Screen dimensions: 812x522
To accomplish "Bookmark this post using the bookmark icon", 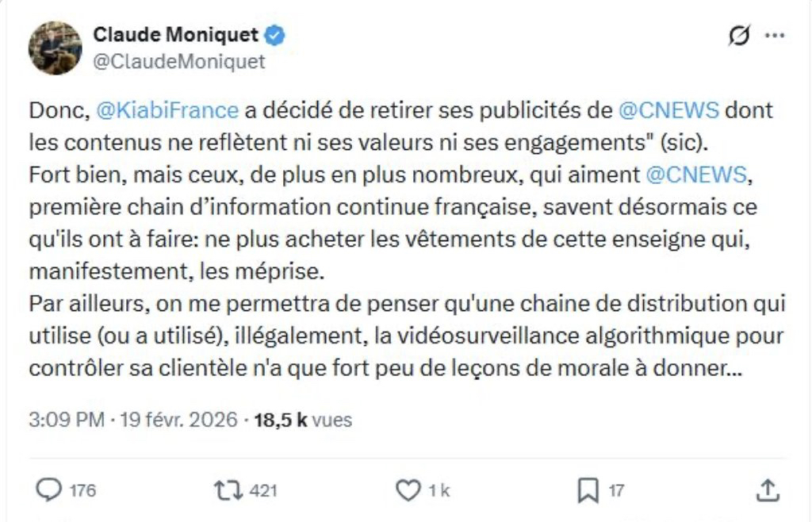I will pos(588,490).
